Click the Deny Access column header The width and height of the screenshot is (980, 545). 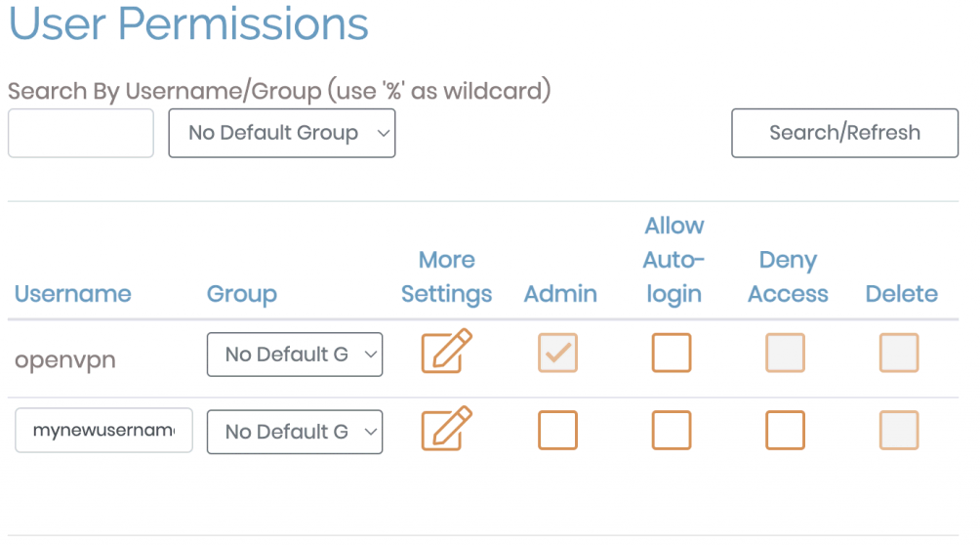788,277
